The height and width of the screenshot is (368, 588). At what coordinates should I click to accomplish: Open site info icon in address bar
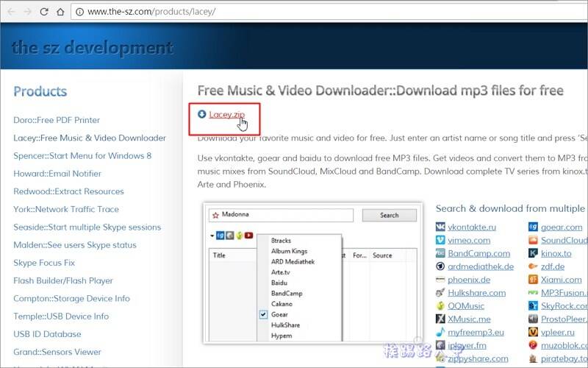(x=79, y=12)
